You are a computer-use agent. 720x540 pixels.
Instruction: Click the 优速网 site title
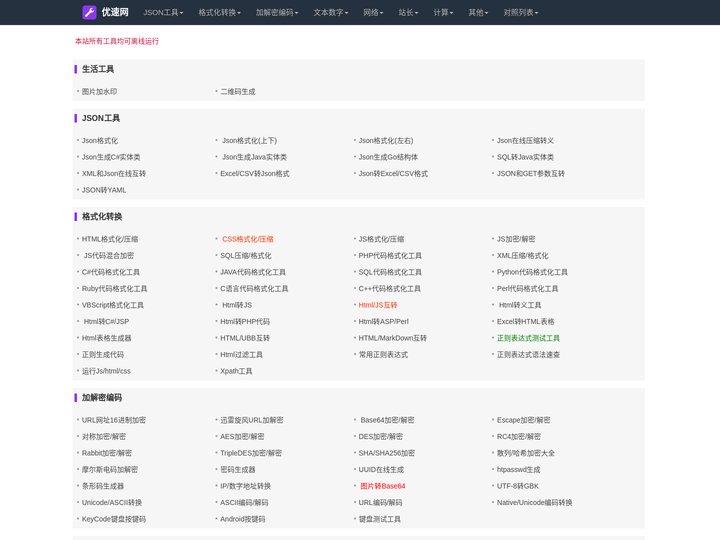coord(115,12)
